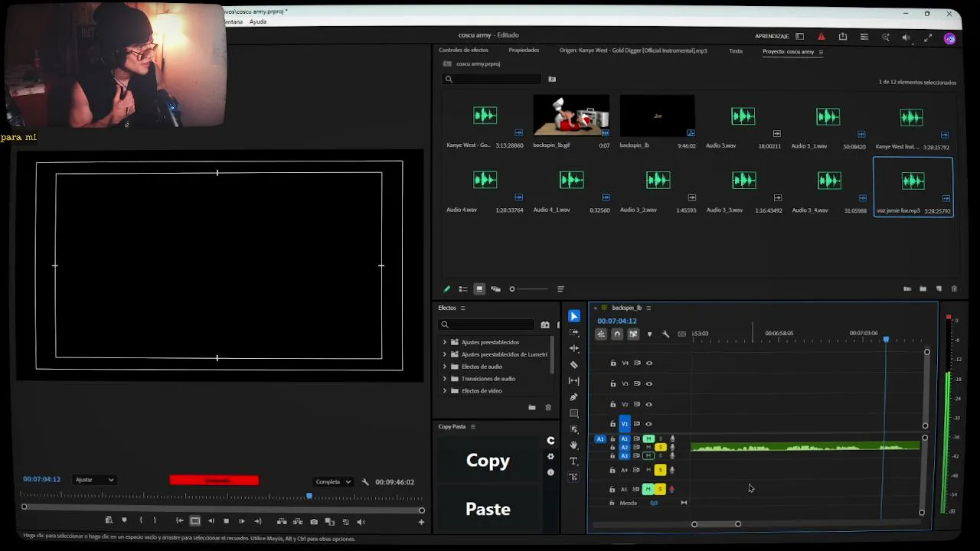This screenshot has width=980, height=551.
Task: Click the user profile avatar
Action: [950, 37]
